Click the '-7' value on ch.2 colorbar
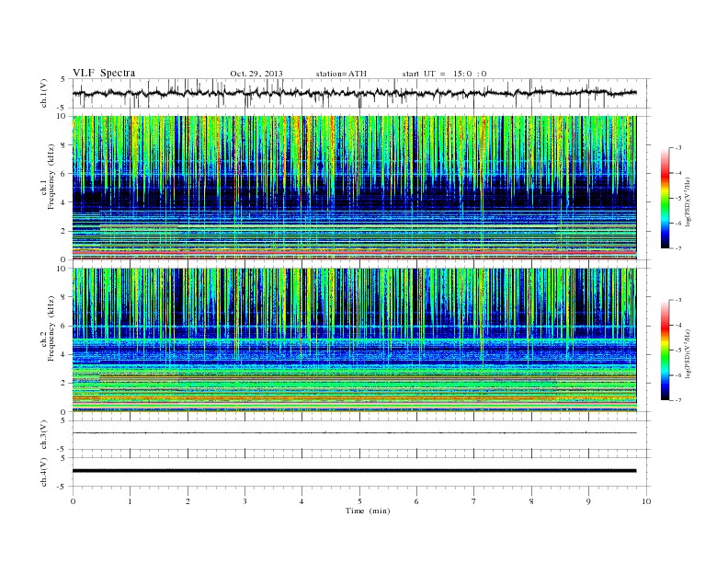728x563 pixels. click(678, 400)
